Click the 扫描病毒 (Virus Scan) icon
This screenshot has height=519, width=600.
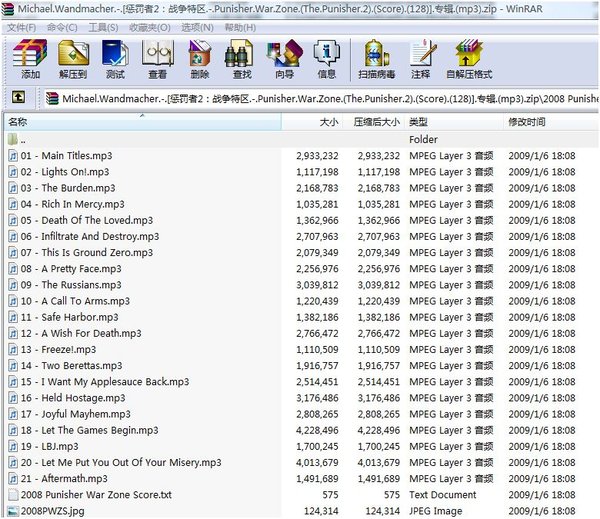pyautogui.click(x=376, y=54)
